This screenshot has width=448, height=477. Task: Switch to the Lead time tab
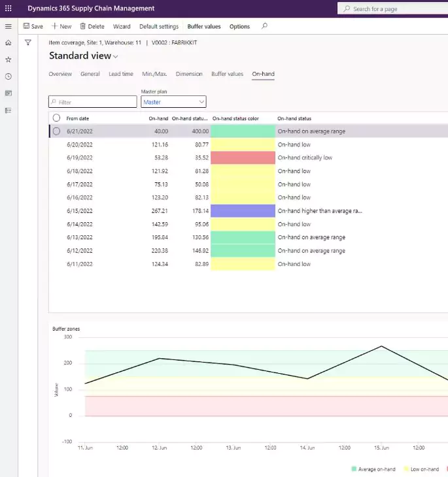tap(121, 74)
